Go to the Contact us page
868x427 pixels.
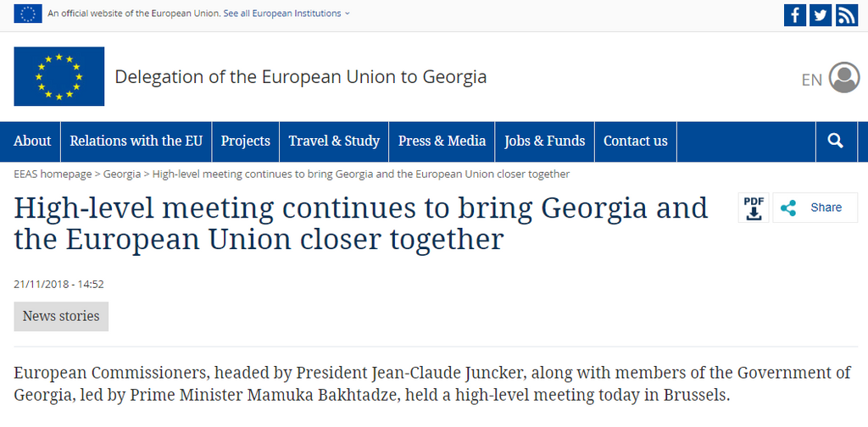pos(635,141)
